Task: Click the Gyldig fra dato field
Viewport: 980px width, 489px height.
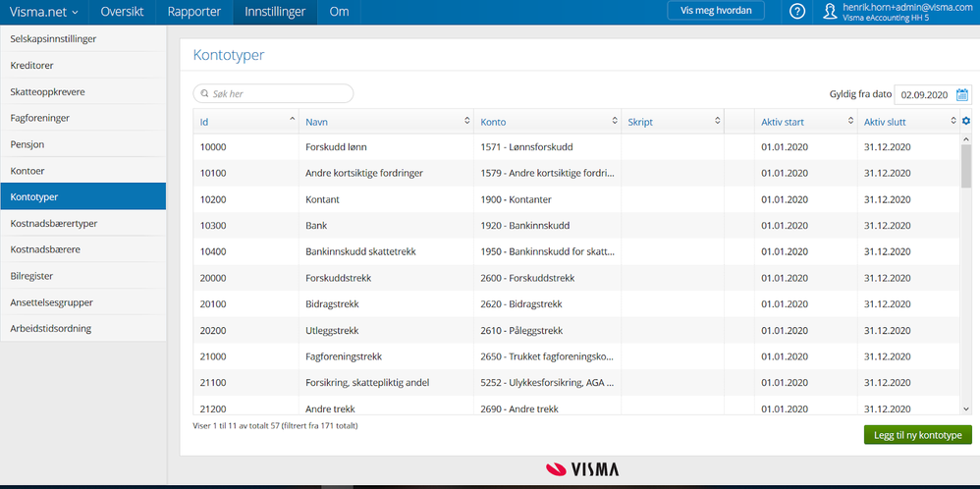Action: [925, 95]
